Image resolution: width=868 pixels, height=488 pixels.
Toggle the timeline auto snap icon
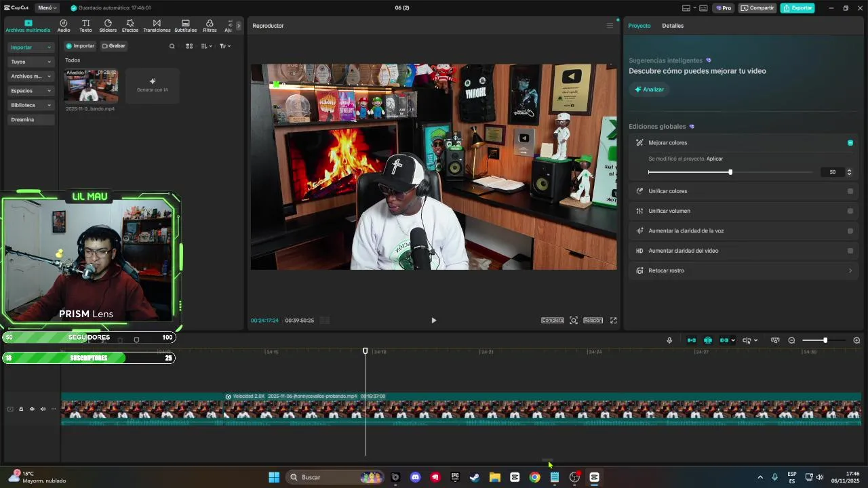click(708, 340)
